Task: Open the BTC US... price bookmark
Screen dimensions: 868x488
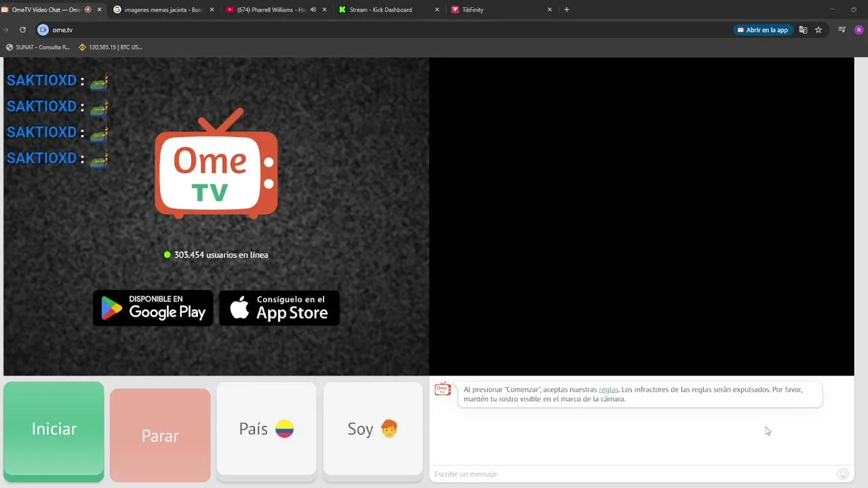Action: click(x=111, y=47)
